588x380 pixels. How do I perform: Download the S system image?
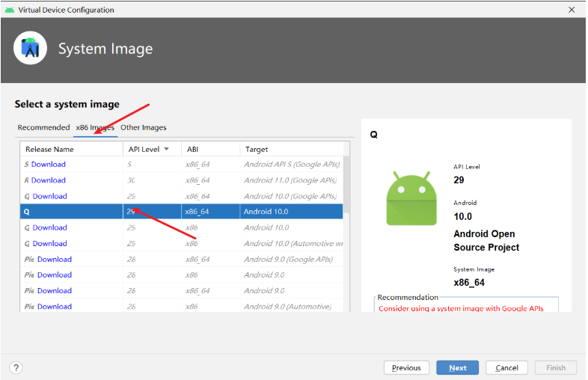pos(49,165)
